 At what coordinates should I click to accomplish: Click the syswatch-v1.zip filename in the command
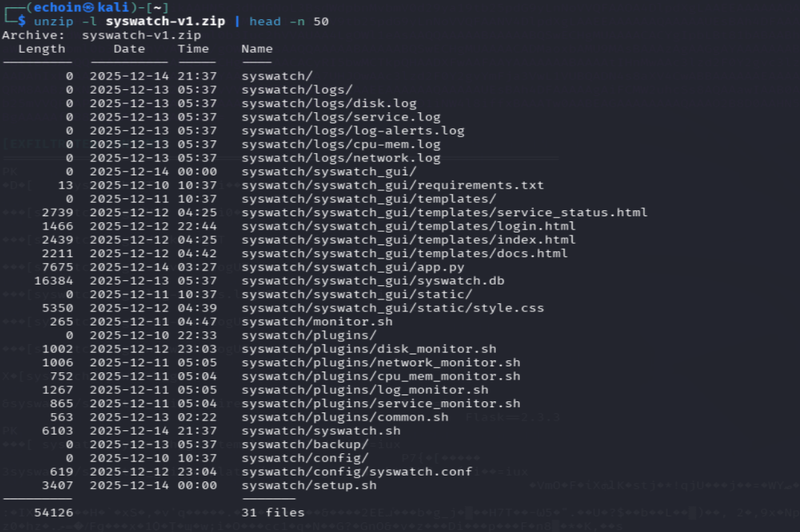165,22
